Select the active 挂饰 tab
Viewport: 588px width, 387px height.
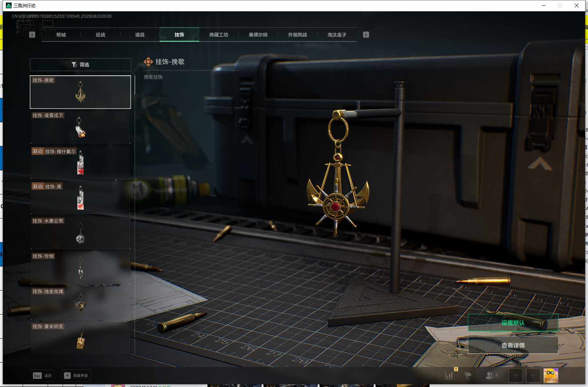tap(179, 35)
